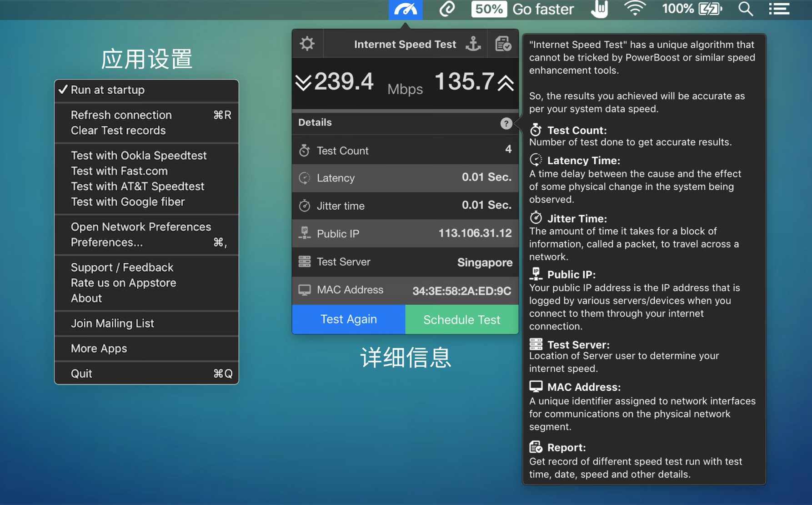Image resolution: width=812 pixels, height=505 pixels.
Task: Click the download speed arrow indicator
Action: [303, 83]
